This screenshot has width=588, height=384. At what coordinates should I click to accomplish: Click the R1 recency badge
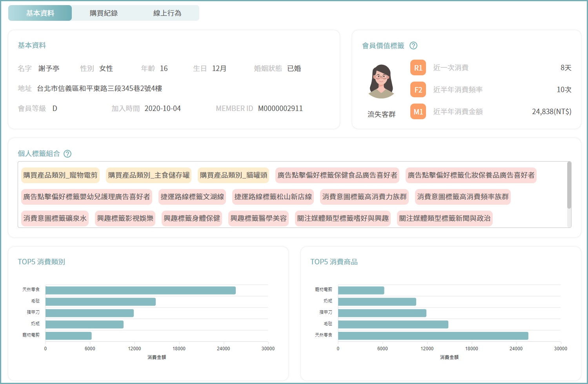pyautogui.click(x=418, y=68)
